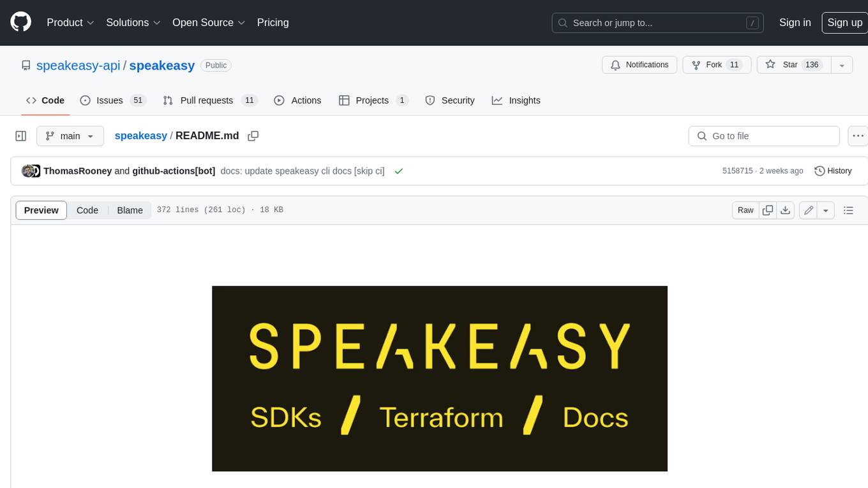868x488 pixels.
Task: View the file History
Action: coord(833,171)
